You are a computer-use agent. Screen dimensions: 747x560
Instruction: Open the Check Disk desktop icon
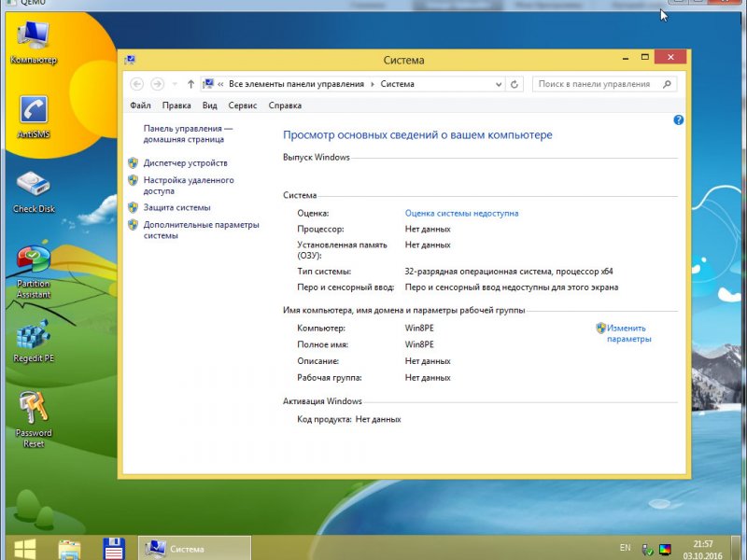click(x=34, y=191)
